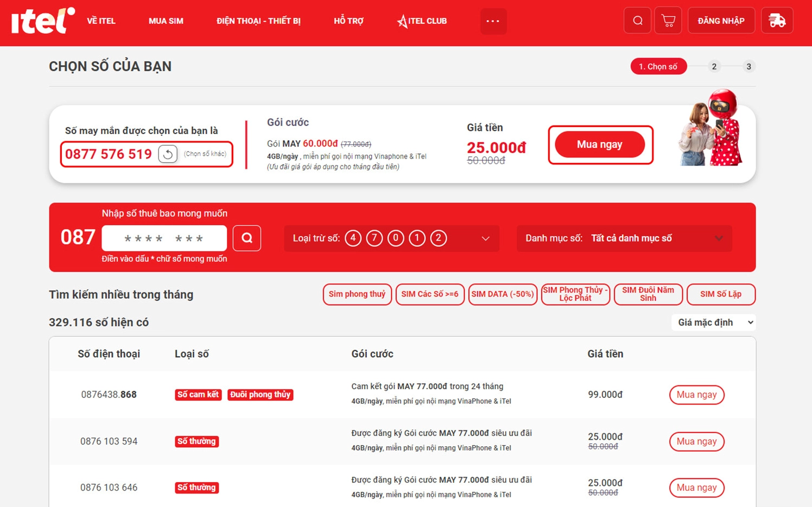812x507 pixels.
Task: Click the magnifier to search subscriber number
Action: (x=247, y=238)
